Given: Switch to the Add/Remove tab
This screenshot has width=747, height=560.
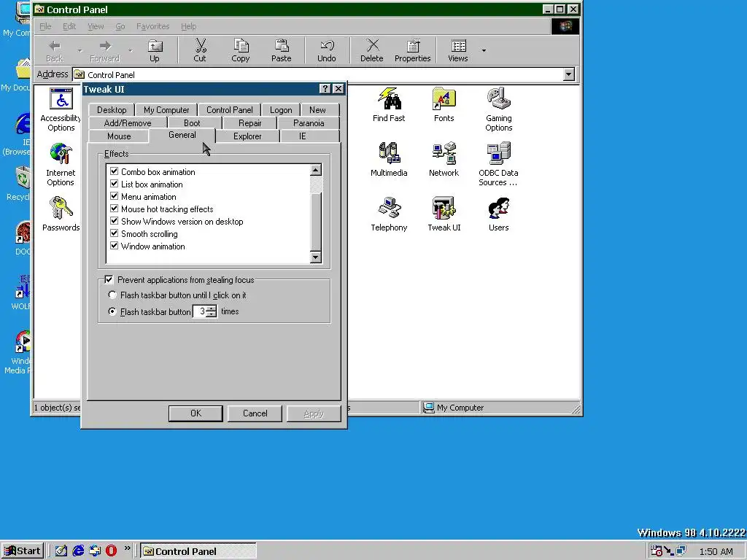Looking at the screenshot, I should point(128,122).
